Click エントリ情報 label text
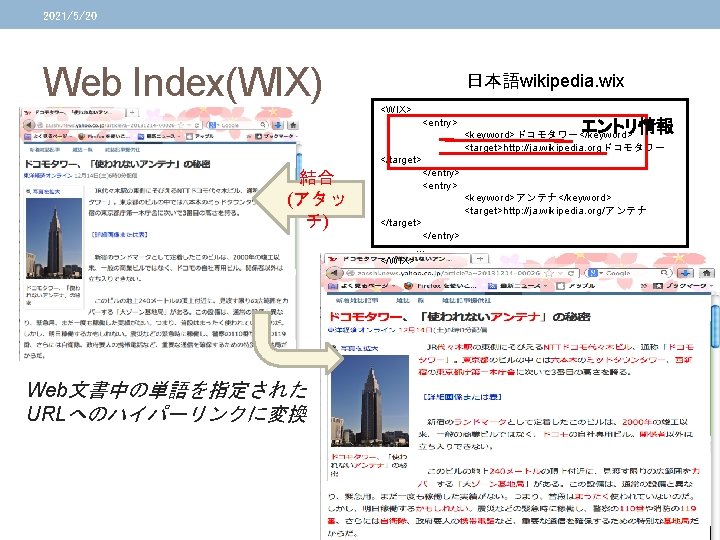The height and width of the screenshot is (540, 720). coord(627,125)
